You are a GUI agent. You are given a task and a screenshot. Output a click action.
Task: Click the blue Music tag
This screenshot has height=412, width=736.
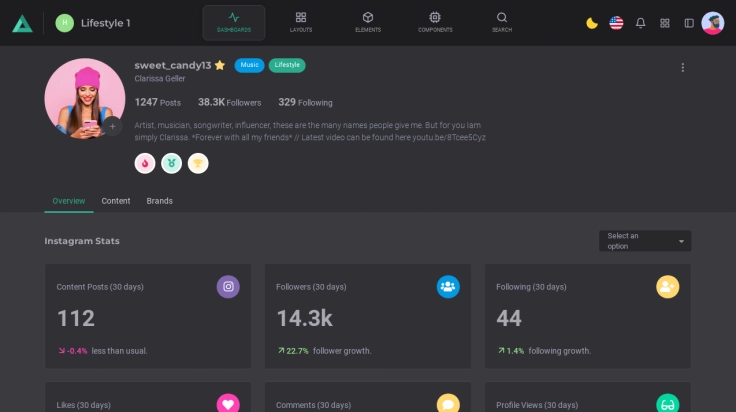pyautogui.click(x=250, y=65)
